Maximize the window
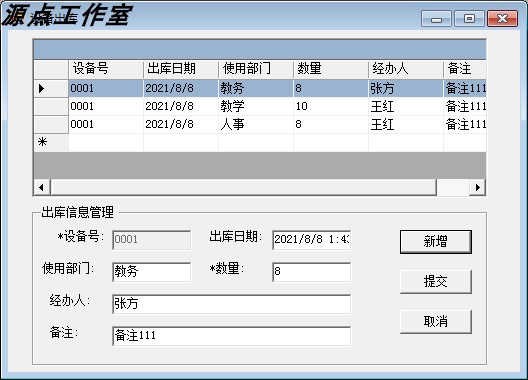This screenshot has width=528, height=380. coord(469,19)
